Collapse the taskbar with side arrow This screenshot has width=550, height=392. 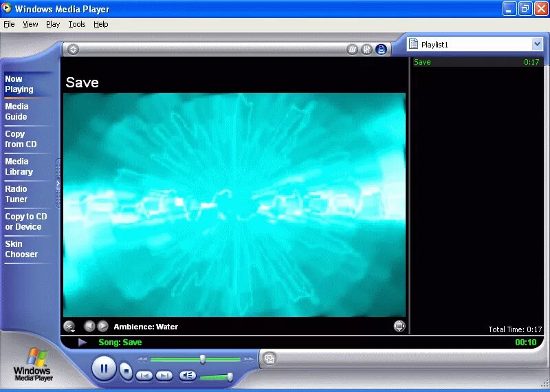coord(58,183)
